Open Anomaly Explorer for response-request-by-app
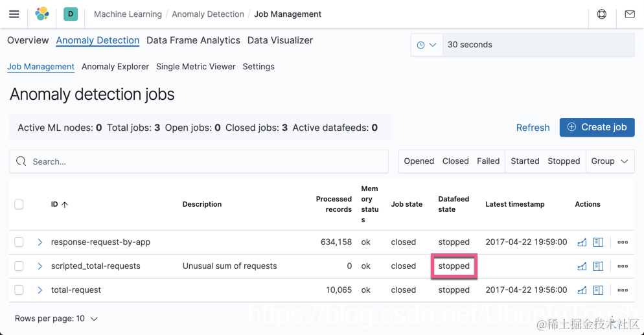Image resolution: width=644 pixels, height=335 pixels. point(598,242)
